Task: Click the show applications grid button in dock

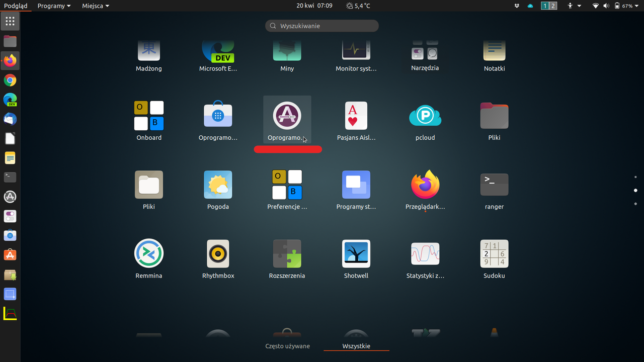Action: coord(10,21)
